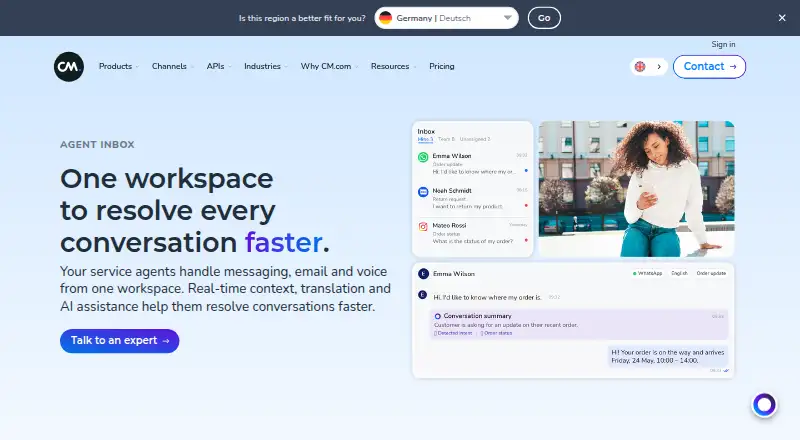Go to the Pricing page
This screenshot has width=800, height=440.
tap(441, 66)
